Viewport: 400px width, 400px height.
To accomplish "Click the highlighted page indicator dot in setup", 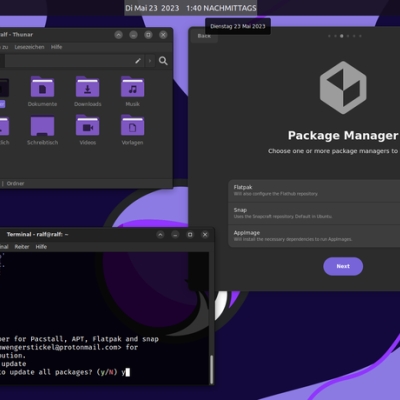I will pyautogui.click(x=341, y=36).
